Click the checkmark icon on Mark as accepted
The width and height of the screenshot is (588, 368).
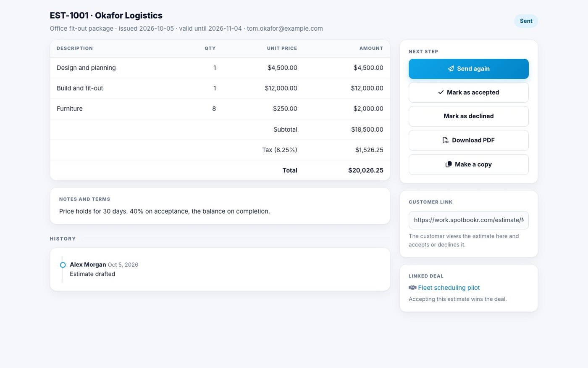(x=441, y=92)
